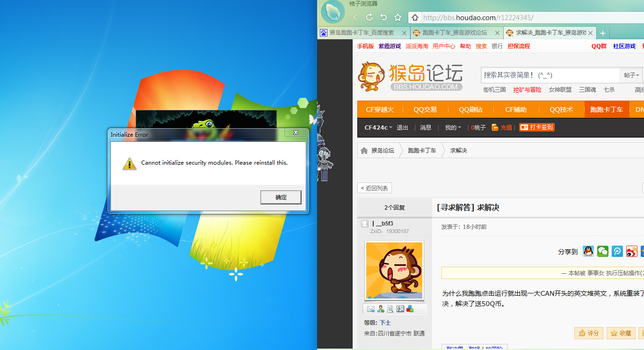Close the 跑跑卡丁车_猴岛游戏论坛 tab
Viewport: 644px width, 350px height.
click(x=497, y=33)
